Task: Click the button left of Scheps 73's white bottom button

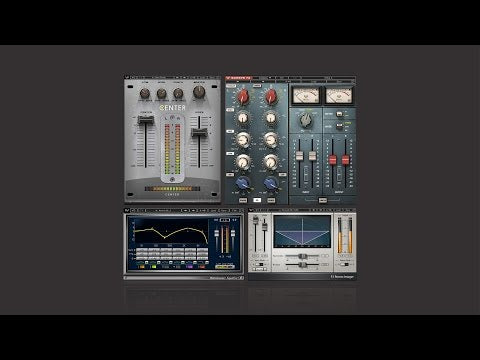Action: tap(243, 200)
